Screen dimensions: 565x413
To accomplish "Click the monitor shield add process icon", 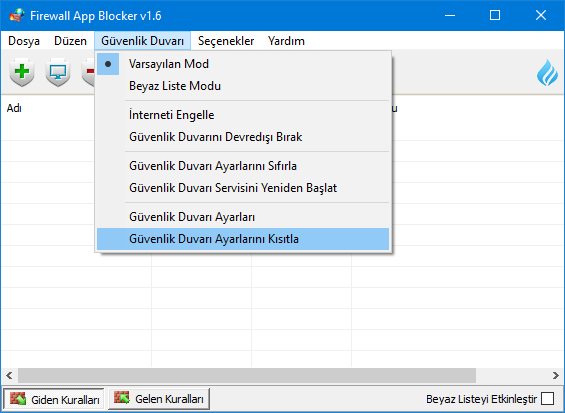I will (58, 72).
